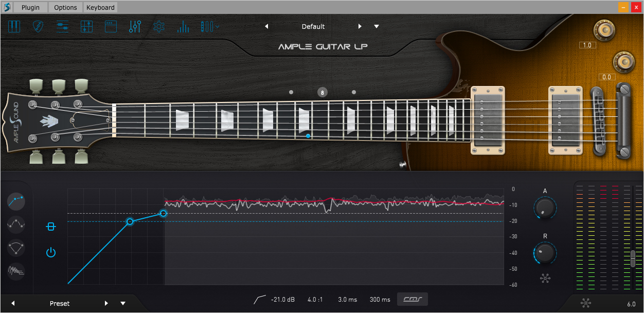Minimize the plugin window

[623, 7]
